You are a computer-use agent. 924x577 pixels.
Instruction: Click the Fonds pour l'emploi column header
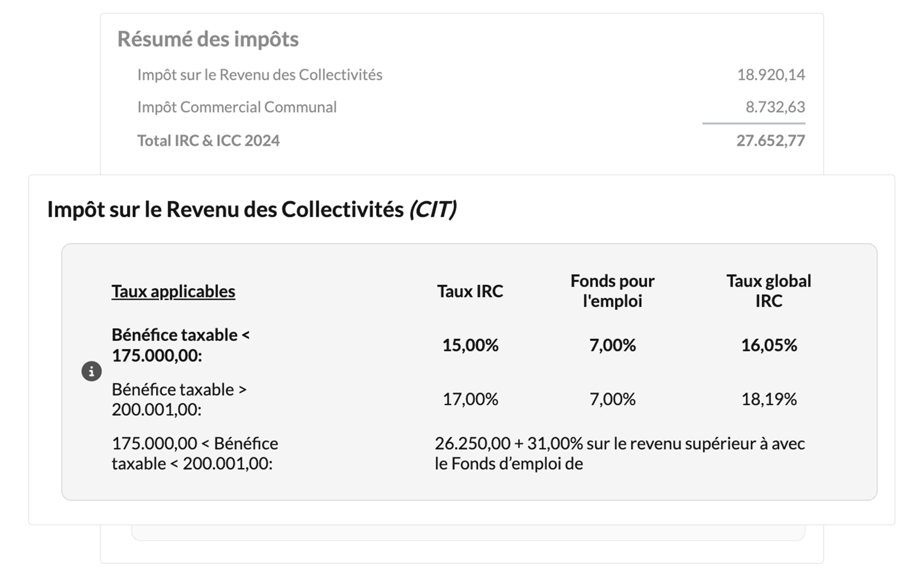(x=613, y=291)
